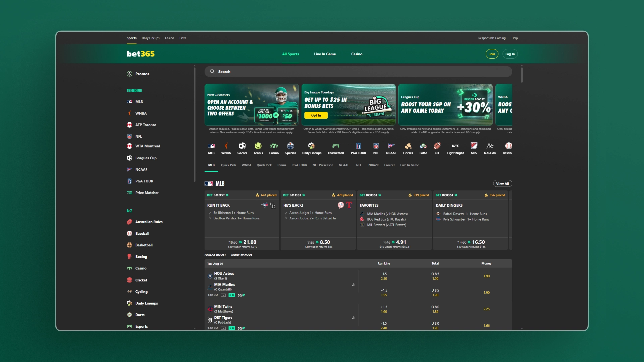This screenshot has height=362, width=644.
Task: Open Australian Rules in A-Z list
Action: (x=145, y=222)
